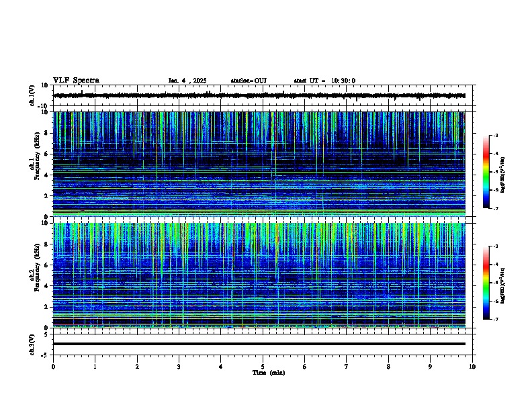The image size is (532, 411).
Task: Click the "Time (min)" axis label
Action: 269,373
